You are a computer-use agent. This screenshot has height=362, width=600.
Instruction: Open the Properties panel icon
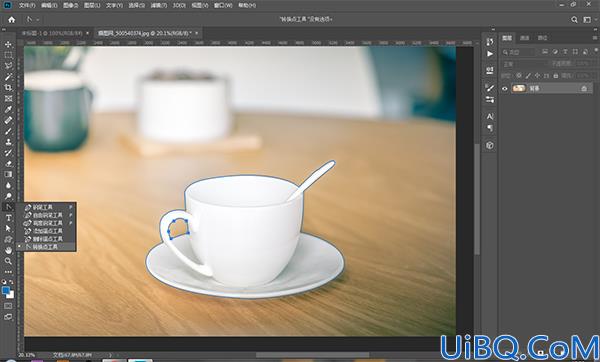[490, 71]
